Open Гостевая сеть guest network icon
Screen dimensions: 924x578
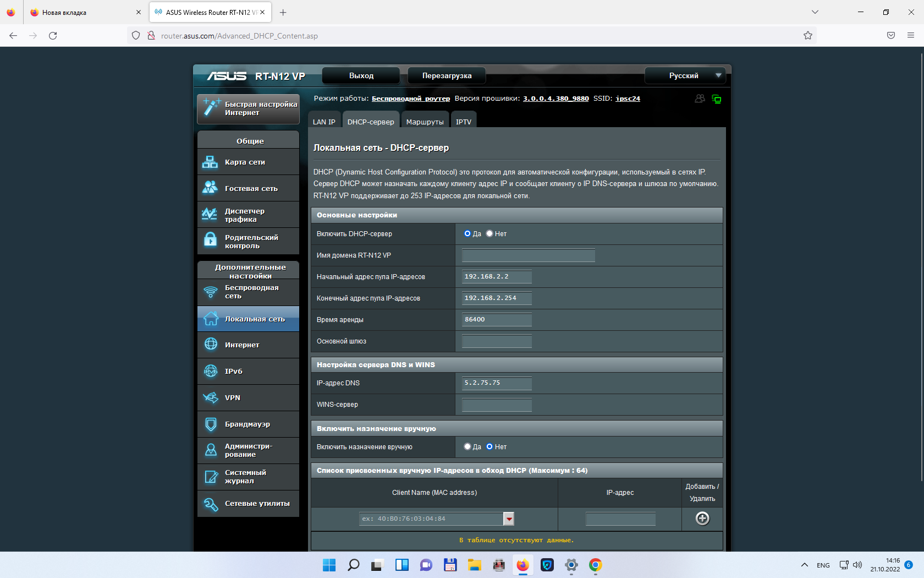point(210,188)
